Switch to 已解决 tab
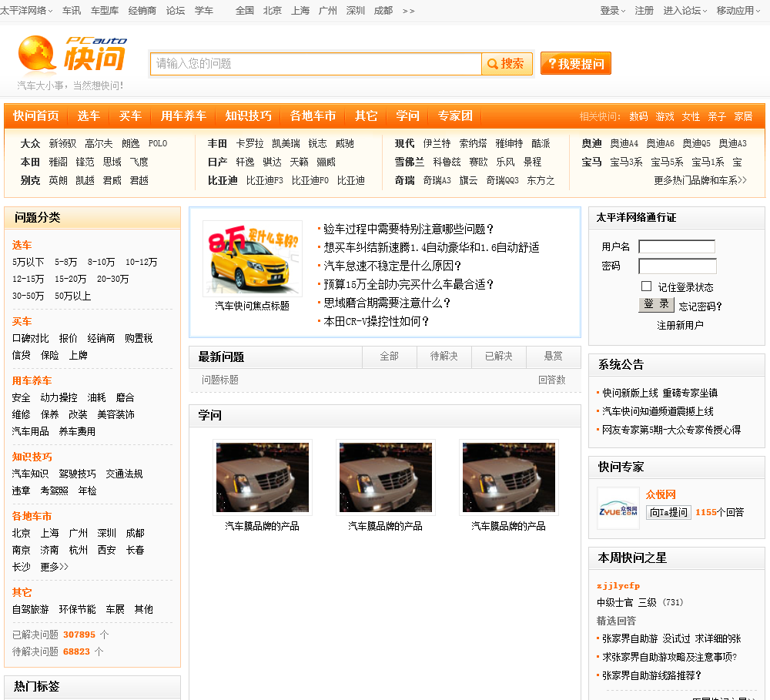Screen dimensions: 770x700 498,356
